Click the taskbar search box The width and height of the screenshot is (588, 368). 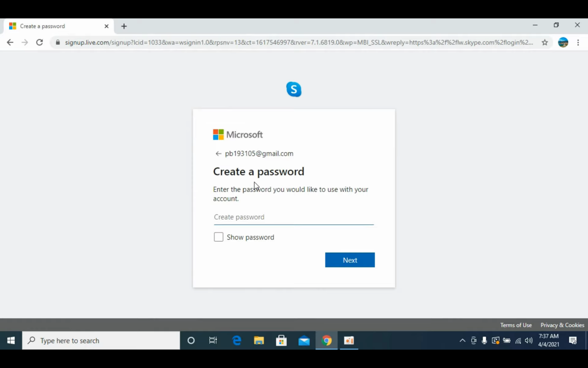pos(101,340)
